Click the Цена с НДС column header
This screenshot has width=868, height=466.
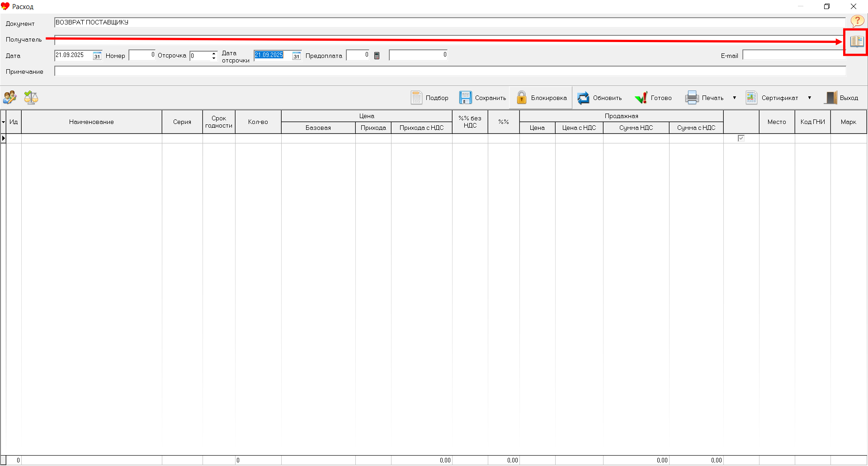579,128
